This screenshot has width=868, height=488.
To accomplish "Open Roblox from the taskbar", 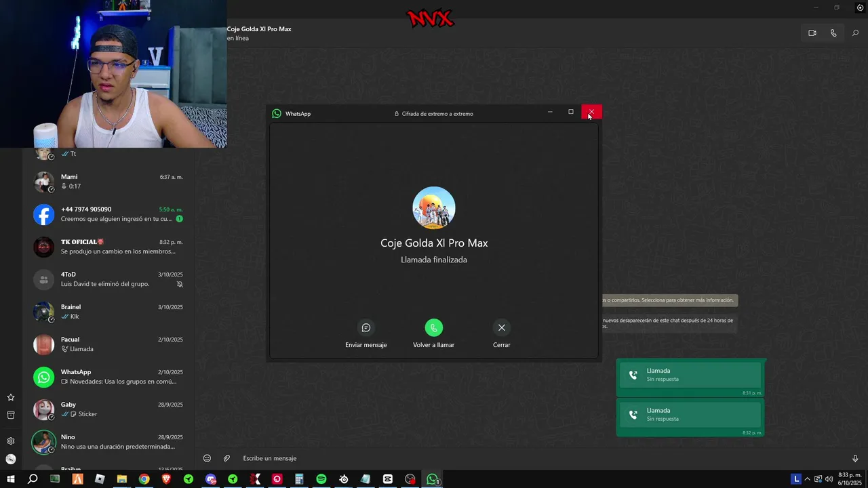I will pos(100,479).
